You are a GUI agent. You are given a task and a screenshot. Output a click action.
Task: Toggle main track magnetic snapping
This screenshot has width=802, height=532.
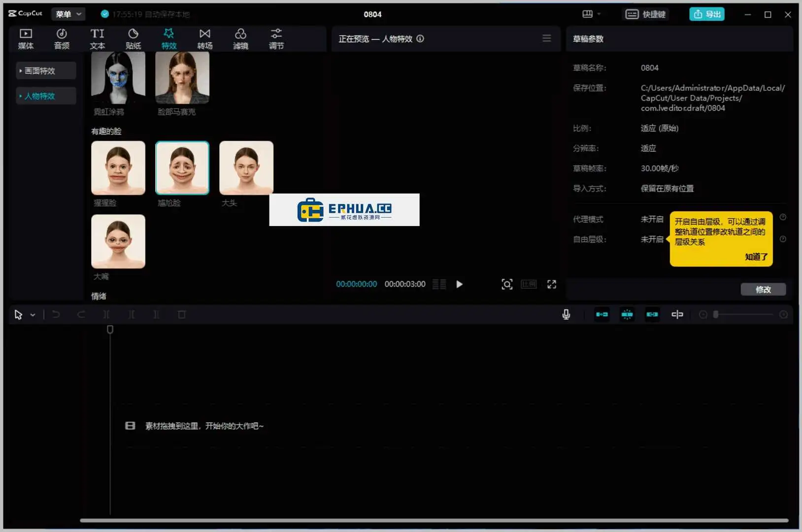coord(602,314)
